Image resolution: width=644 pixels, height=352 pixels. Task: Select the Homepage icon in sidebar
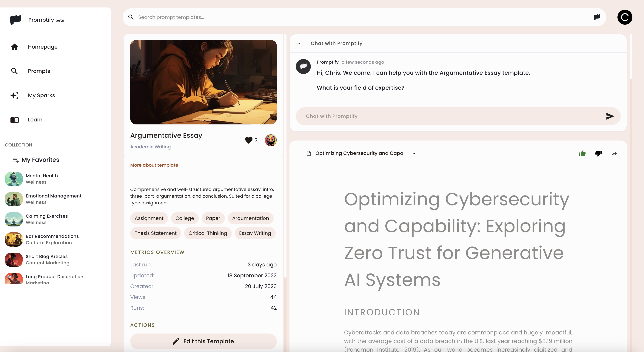coord(15,47)
